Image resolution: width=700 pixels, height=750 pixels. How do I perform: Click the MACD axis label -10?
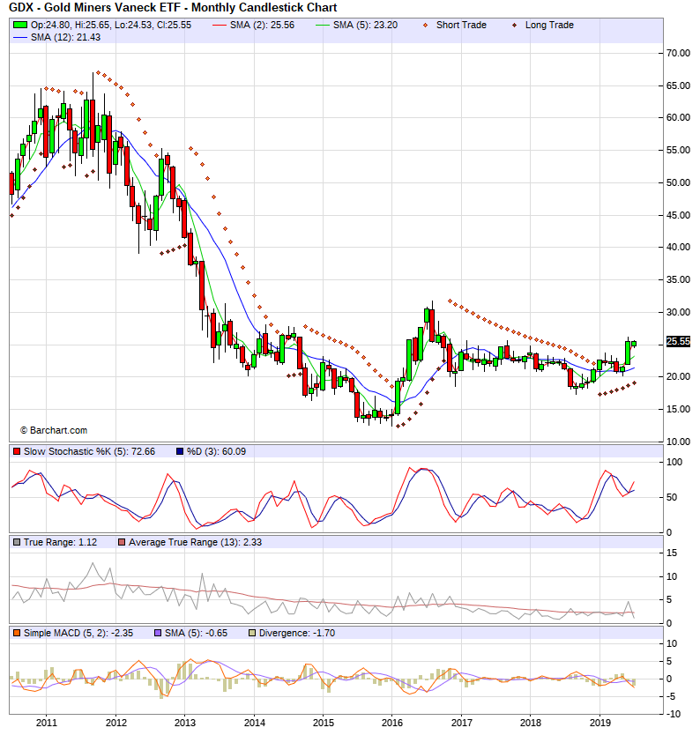[674, 714]
